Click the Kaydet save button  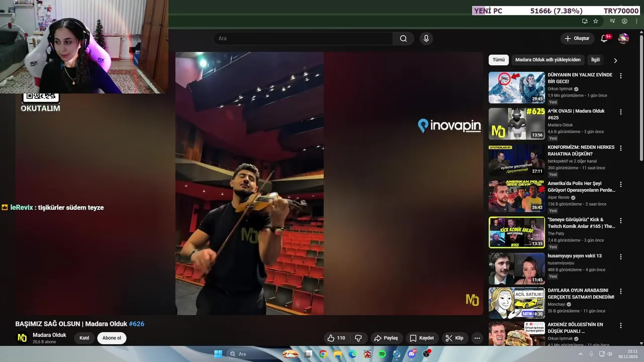click(x=422, y=338)
